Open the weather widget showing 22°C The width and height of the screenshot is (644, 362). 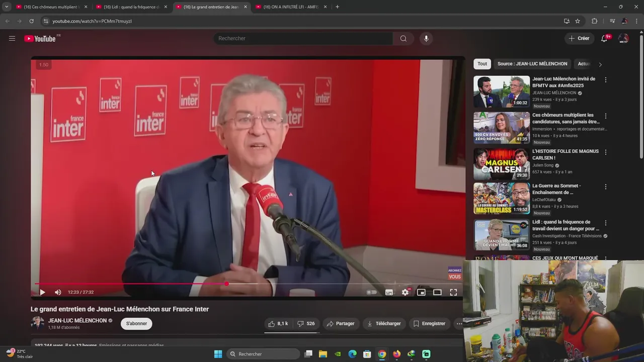[x=20, y=354]
